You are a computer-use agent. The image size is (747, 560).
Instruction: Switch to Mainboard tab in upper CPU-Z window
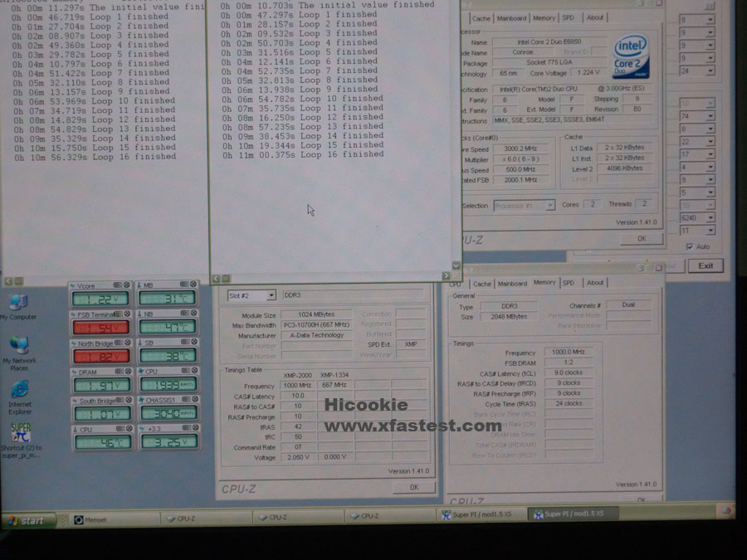pyautogui.click(x=511, y=18)
